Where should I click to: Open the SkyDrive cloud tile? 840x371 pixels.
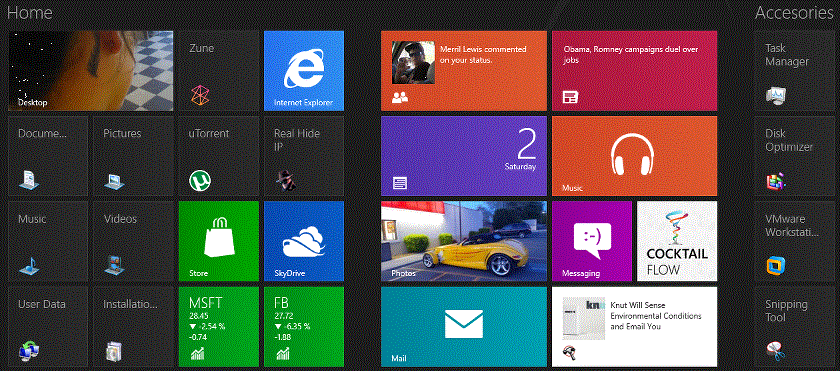[x=304, y=241]
